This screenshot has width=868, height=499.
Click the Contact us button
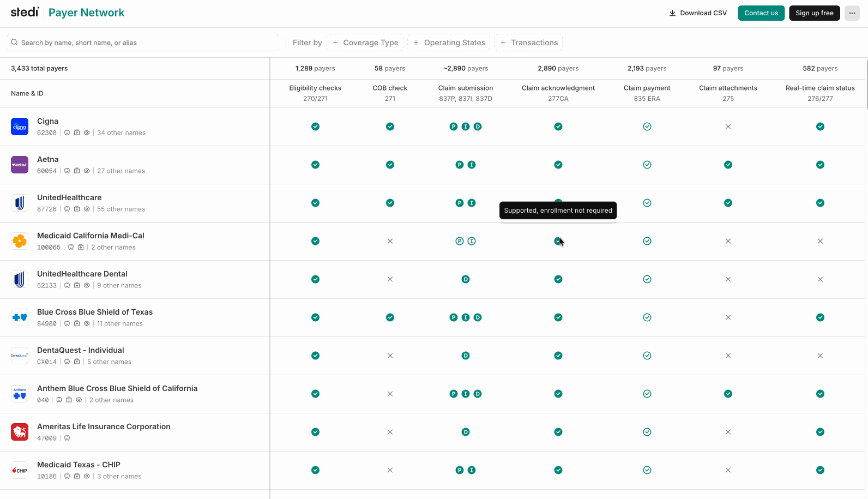click(x=761, y=13)
